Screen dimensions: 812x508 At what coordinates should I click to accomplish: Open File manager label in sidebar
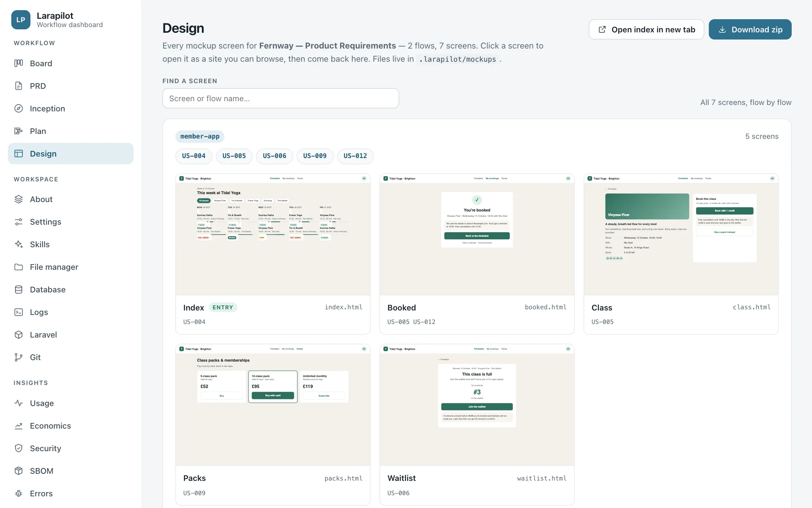tap(54, 267)
